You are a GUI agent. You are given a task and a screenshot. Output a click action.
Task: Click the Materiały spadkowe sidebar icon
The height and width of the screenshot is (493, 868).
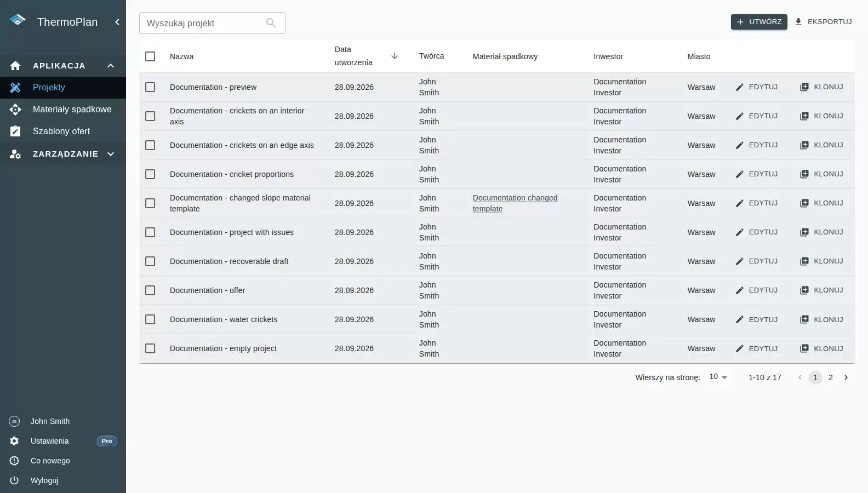(15, 110)
